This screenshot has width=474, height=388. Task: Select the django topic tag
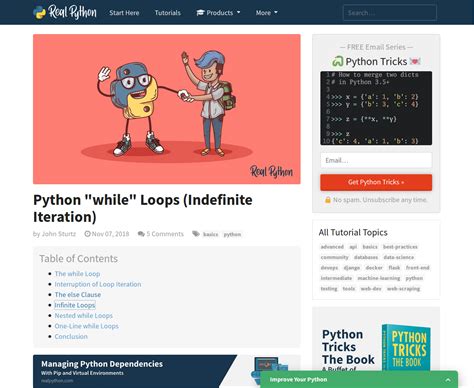click(x=352, y=267)
